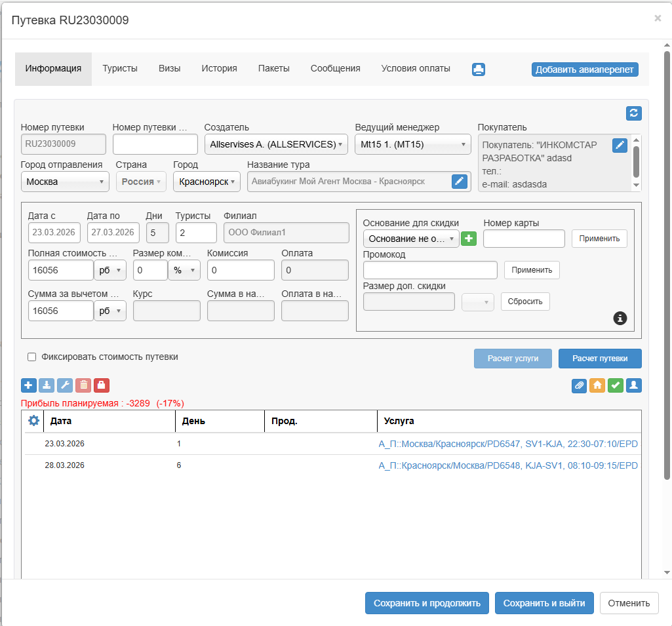This screenshot has width=672, height=626.
Task: Add a service with the blue plus icon
Action: pos(29,385)
